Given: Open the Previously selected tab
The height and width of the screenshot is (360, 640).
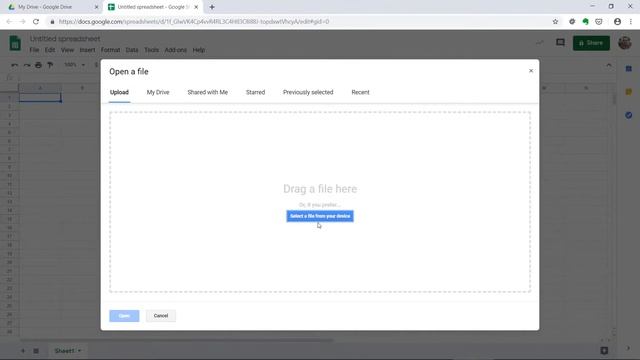Looking at the screenshot, I should click(308, 92).
